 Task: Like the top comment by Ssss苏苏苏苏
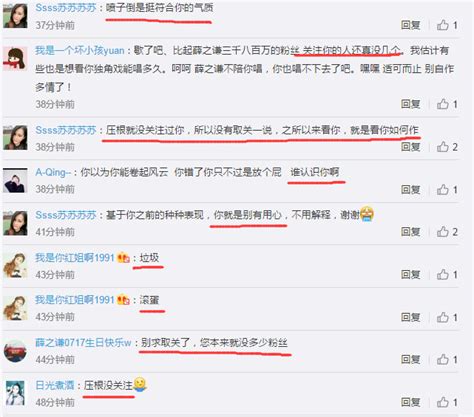443,25
